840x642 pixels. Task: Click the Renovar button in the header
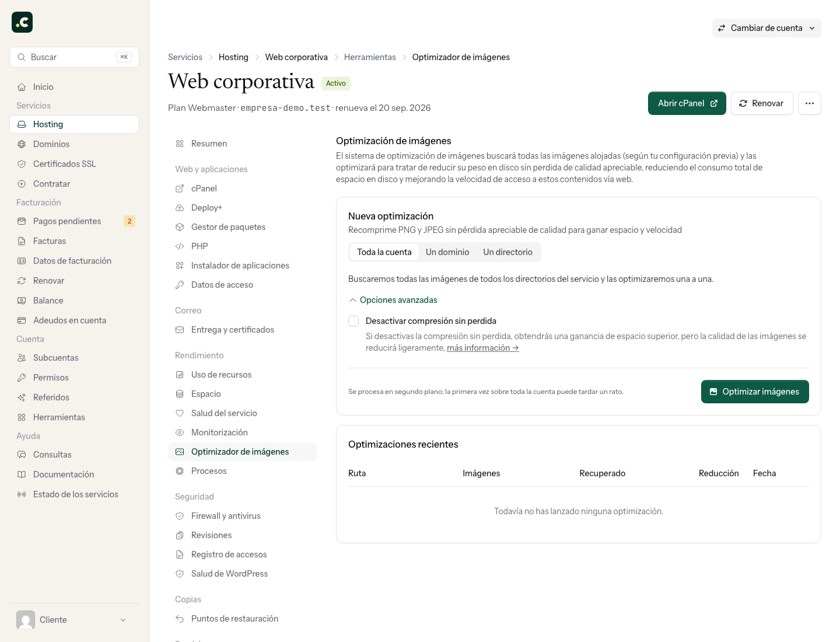coord(762,103)
